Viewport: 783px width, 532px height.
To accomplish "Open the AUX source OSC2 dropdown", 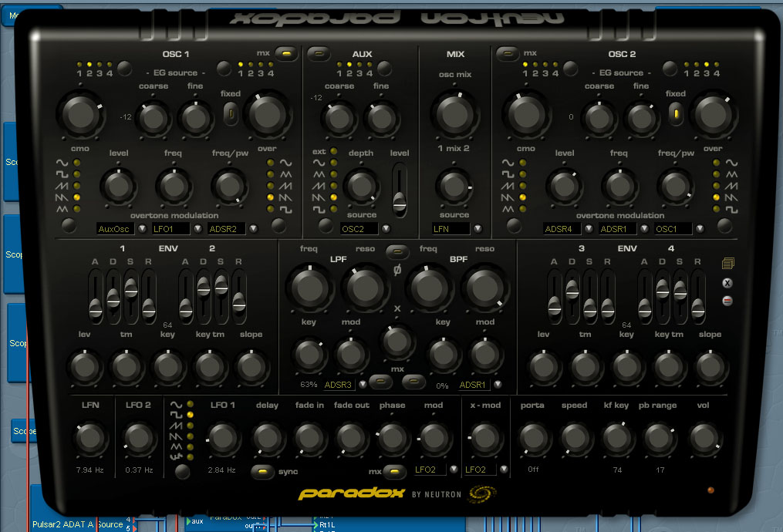I will click(386, 229).
